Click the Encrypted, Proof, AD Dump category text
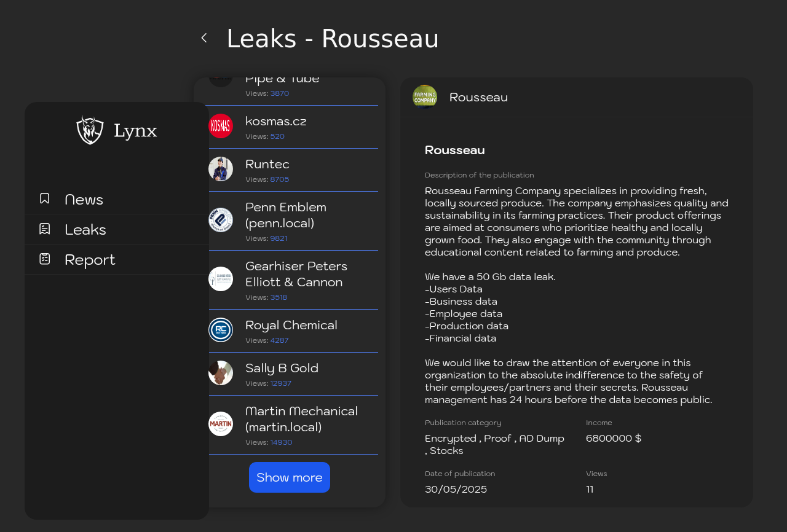The width and height of the screenshot is (787, 532). [495, 444]
